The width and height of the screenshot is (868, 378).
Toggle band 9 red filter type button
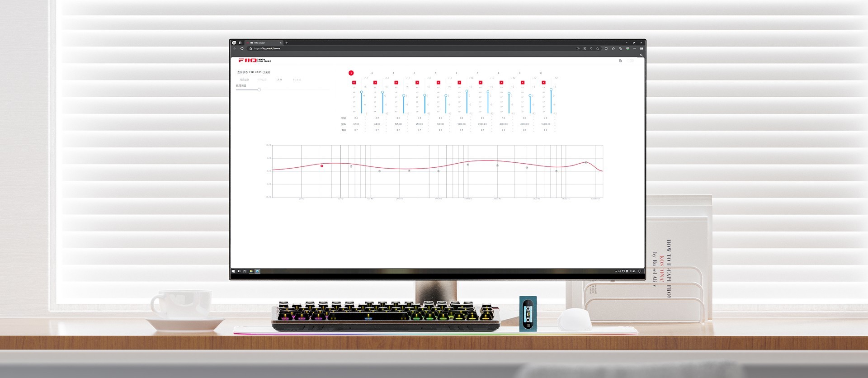(x=523, y=82)
